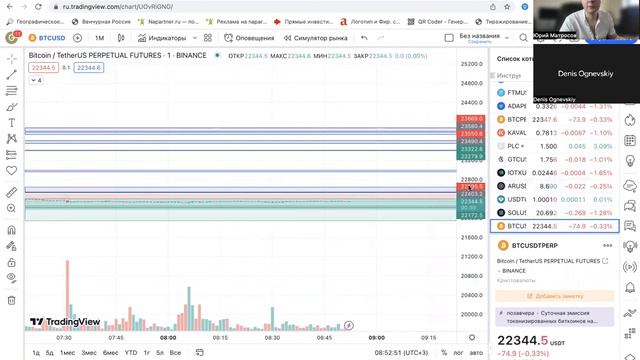Open the chart patterns tool
The height and width of the screenshot is (360, 640).
[x=11, y=139]
